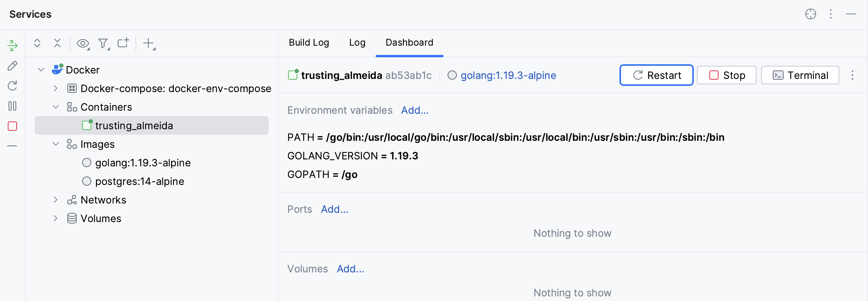Open the Terminal for the container
The width and height of the screenshot is (868, 301).
pos(800,75)
